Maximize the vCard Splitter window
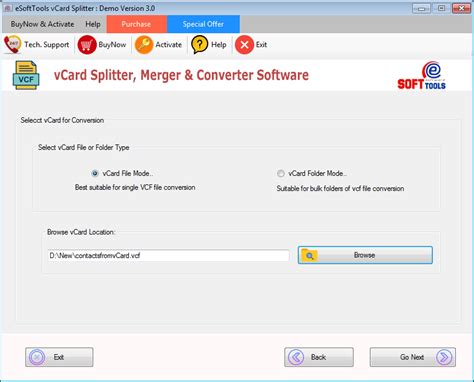Image resolution: width=474 pixels, height=382 pixels. 441,8
